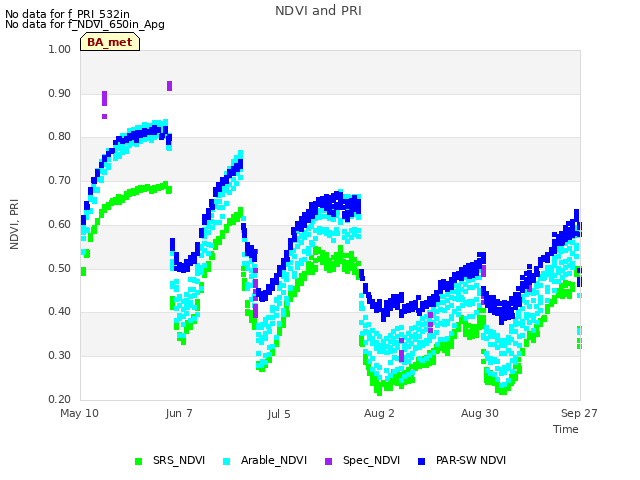The width and height of the screenshot is (640, 480).
Task: Click the 0.30 y-axis tick label
Action: [x=60, y=356]
